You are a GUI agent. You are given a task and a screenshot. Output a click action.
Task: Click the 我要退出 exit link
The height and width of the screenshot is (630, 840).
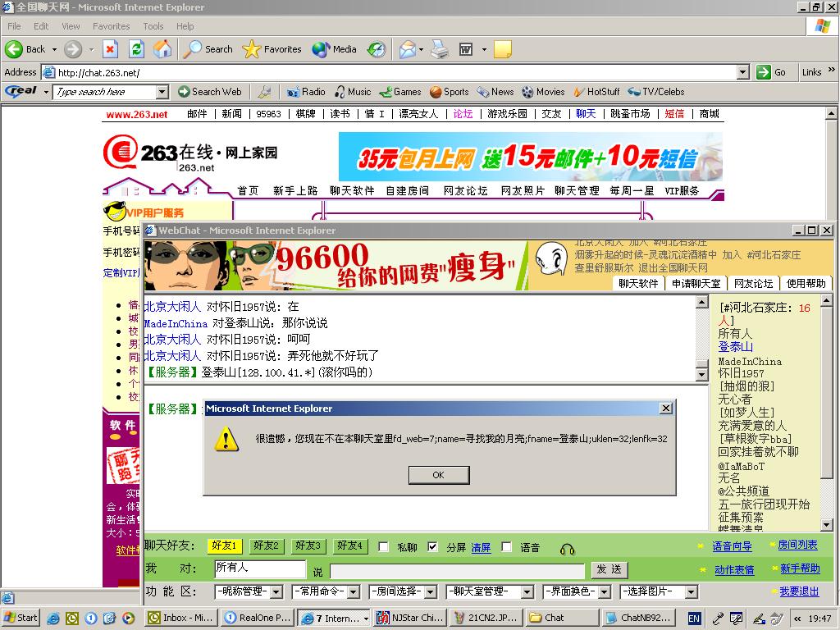pyautogui.click(x=799, y=591)
